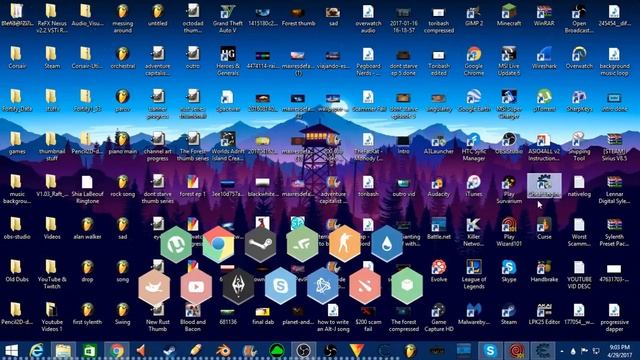Open the Old Dubs folder
This screenshot has height=360, width=640.
16,271
